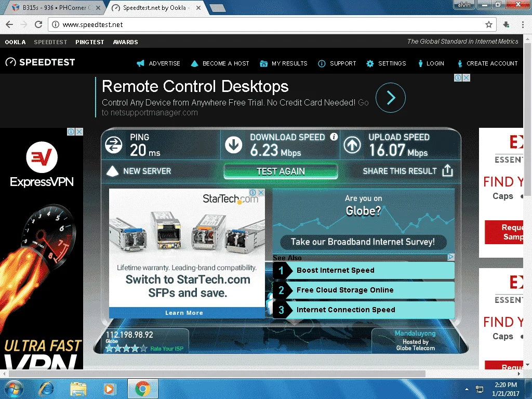Image resolution: width=532 pixels, height=399 pixels.
Task: Click OOKLA in the top nav
Action: click(15, 42)
